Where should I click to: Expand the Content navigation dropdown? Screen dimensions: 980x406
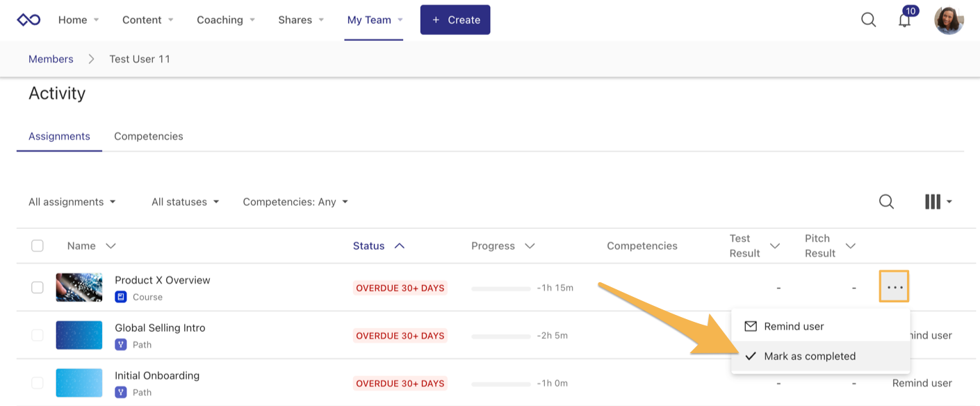(148, 20)
